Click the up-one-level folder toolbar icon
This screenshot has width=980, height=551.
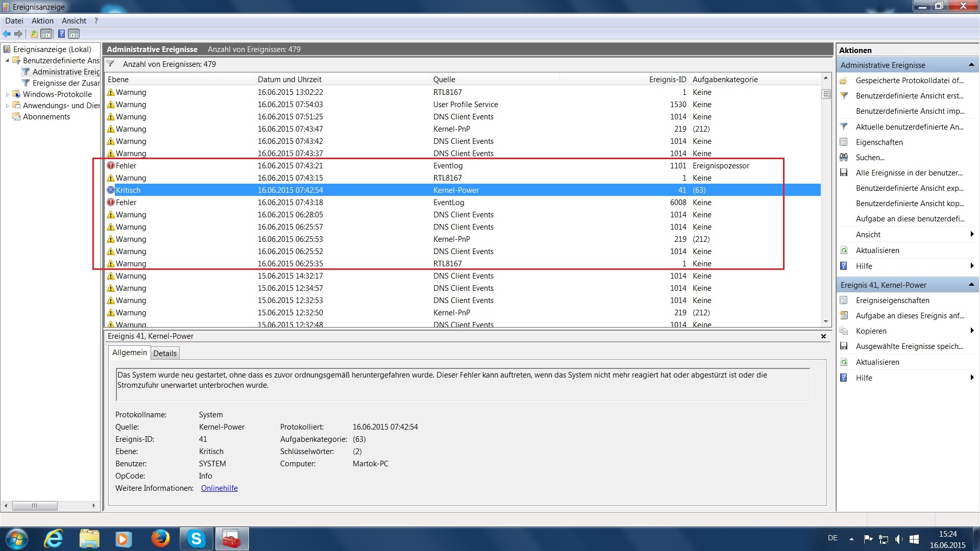tap(34, 34)
